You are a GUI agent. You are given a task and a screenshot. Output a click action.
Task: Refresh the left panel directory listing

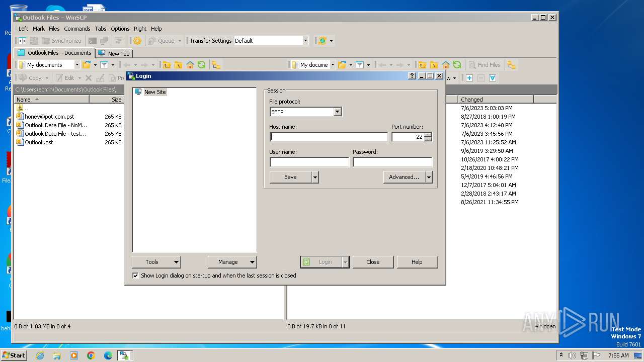201,65
